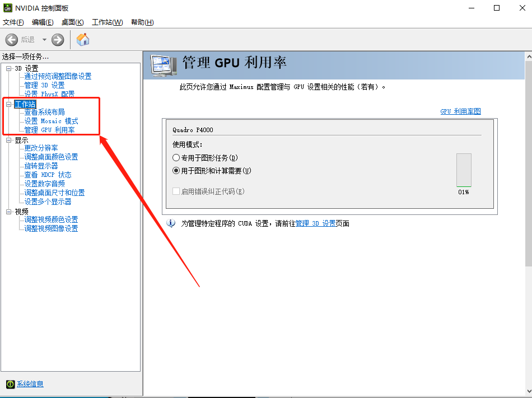Open 设置 Mosaic 模式 tree item
Viewport: 532px width, 398px height.
[x=51, y=121]
